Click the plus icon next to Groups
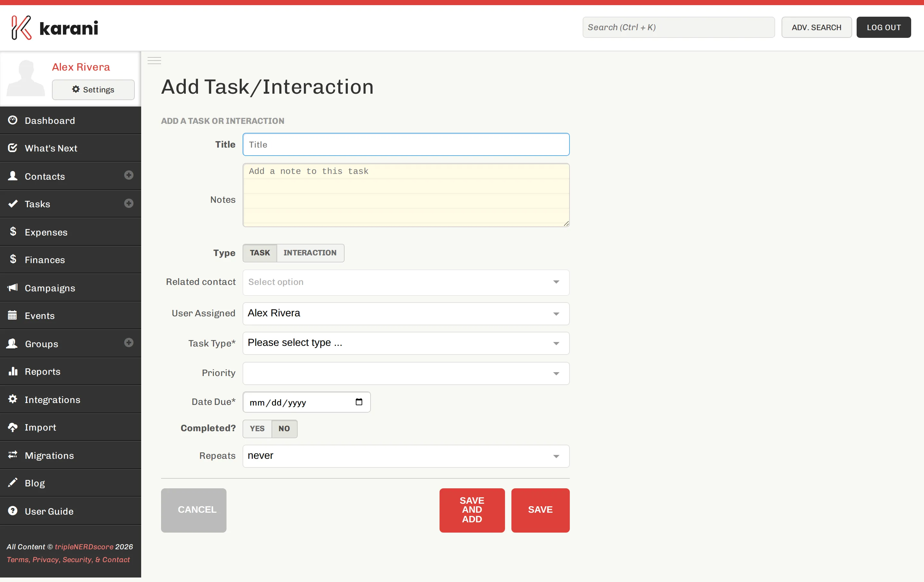The height and width of the screenshot is (582, 924). point(129,343)
